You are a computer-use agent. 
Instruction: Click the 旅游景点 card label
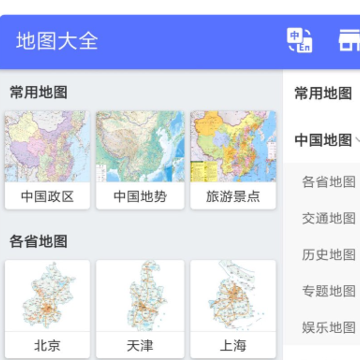[233, 197]
